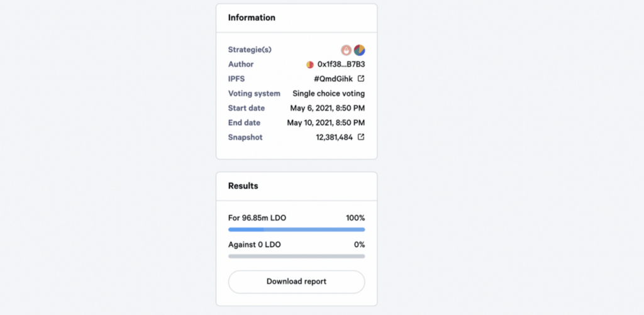Select the Information panel header

click(x=252, y=18)
